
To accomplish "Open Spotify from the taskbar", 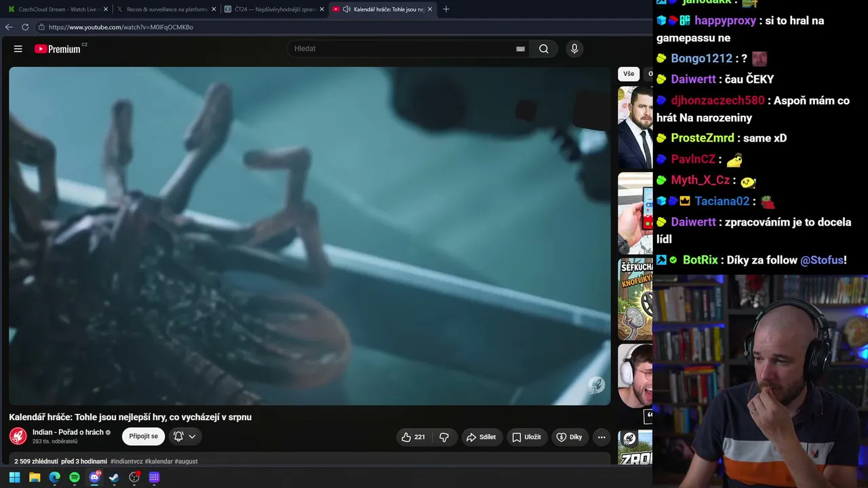I will click(x=75, y=477).
